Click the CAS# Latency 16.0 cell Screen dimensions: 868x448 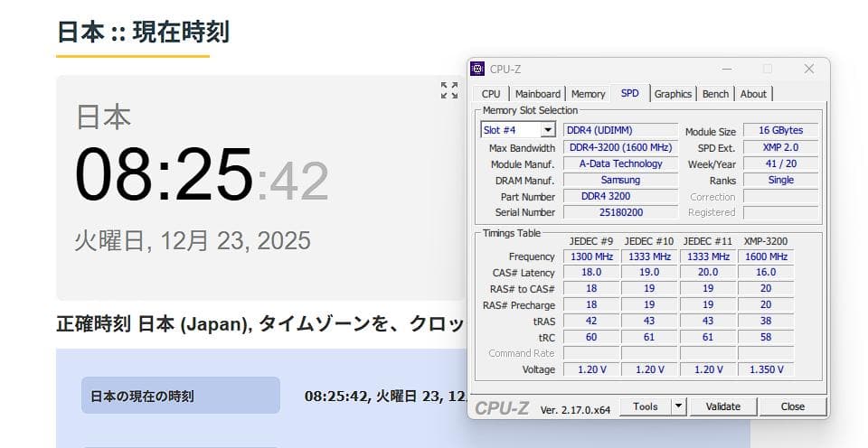point(766,273)
